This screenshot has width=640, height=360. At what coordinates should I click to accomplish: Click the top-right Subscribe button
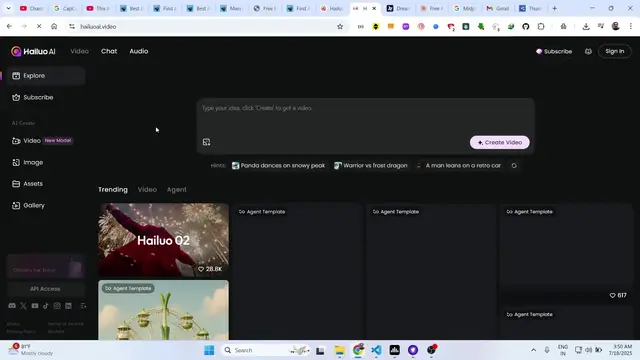click(x=554, y=51)
